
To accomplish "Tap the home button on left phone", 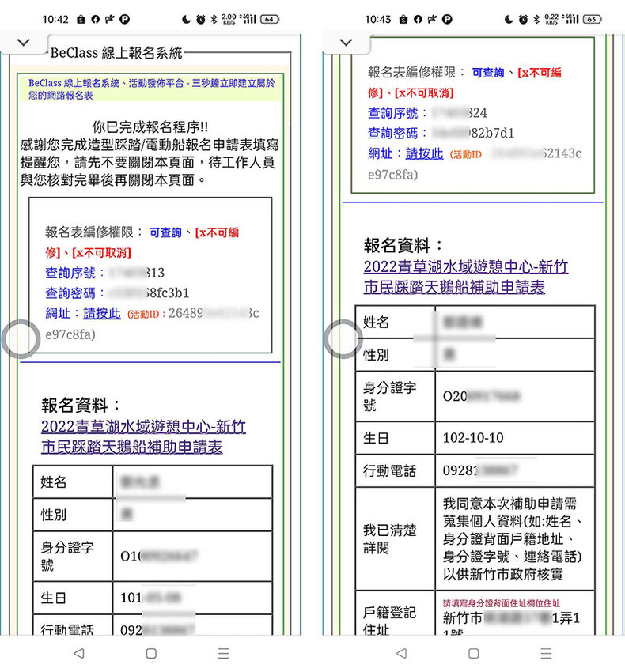I will coord(151,653).
